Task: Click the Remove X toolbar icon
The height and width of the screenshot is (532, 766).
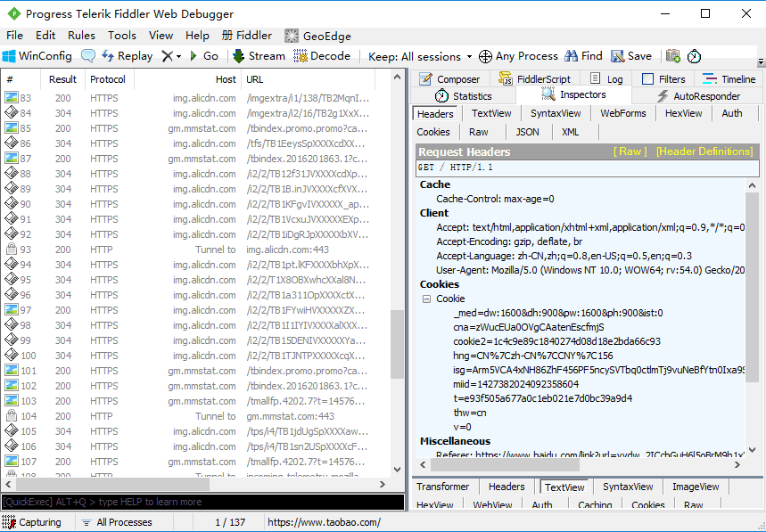Action: (167, 56)
